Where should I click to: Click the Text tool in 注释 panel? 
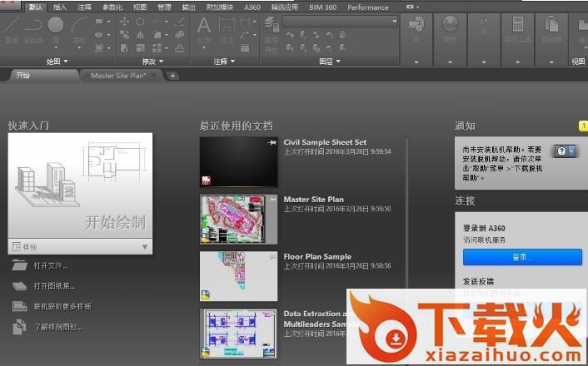tap(204, 26)
